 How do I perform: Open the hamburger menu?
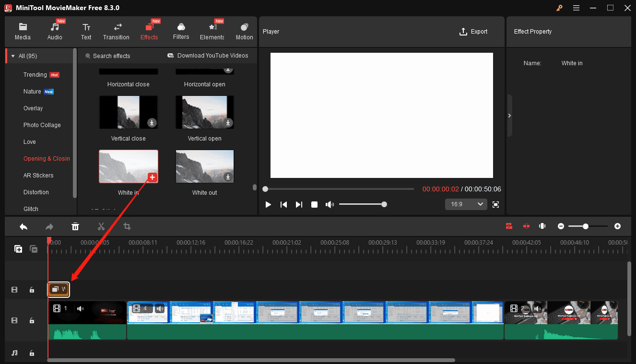coord(576,8)
